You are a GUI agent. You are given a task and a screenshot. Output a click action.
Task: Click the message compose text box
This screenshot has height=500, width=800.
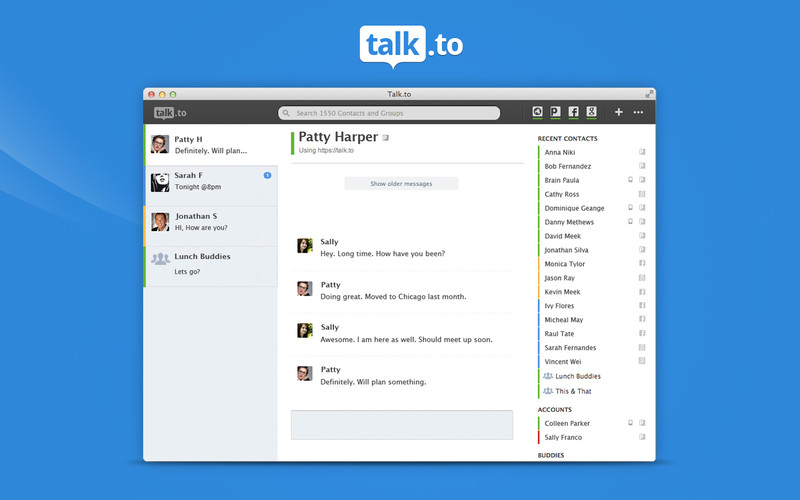coord(402,425)
